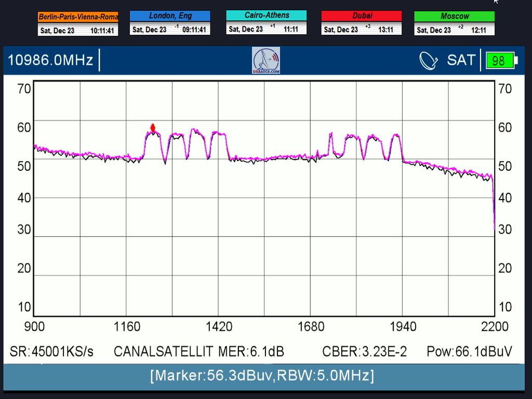Click the DXSATCS.COM logo in the header
Viewport: 532px width, 399px height.
[x=266, y=60]
